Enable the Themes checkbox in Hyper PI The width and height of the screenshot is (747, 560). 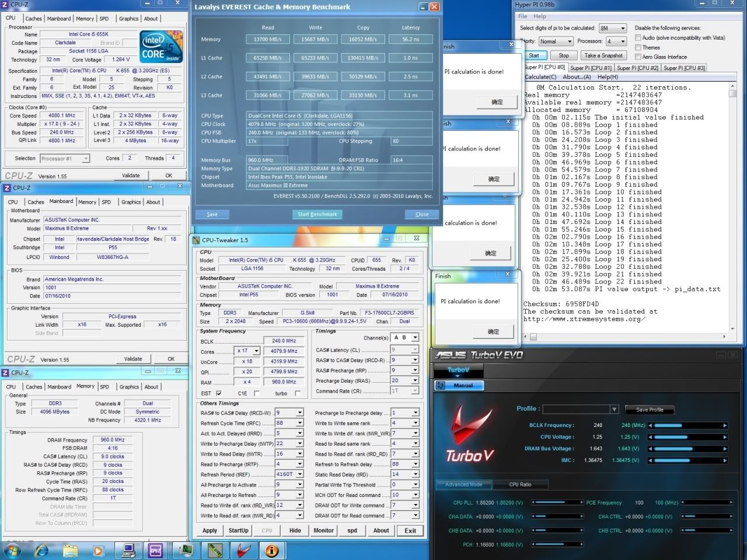[638, 48]
